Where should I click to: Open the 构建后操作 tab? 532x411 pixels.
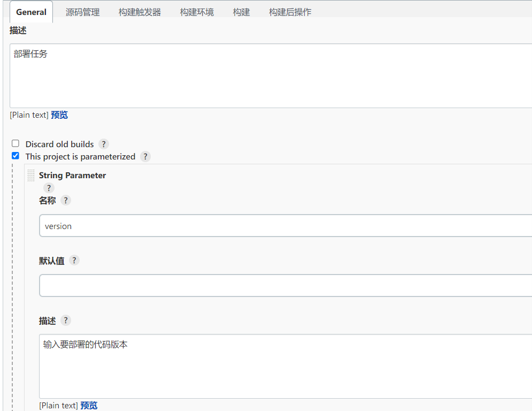pyautogui.click(x=290, y=12)
